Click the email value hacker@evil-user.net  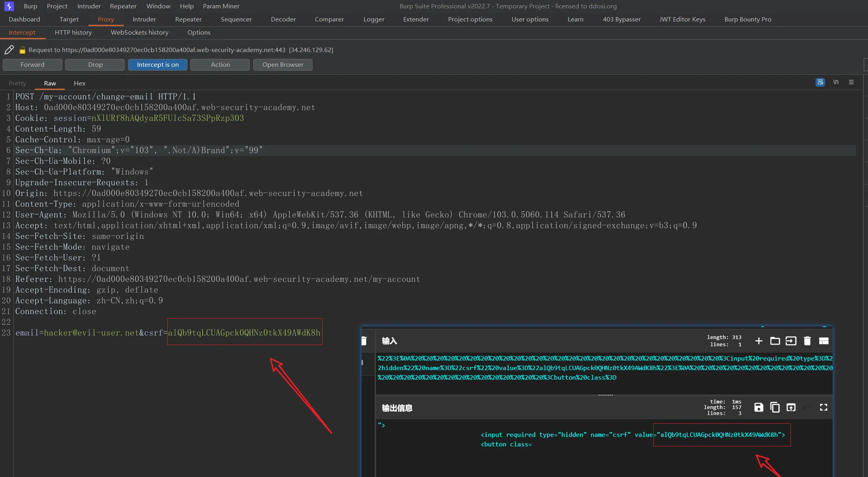[x=91, y=333]
